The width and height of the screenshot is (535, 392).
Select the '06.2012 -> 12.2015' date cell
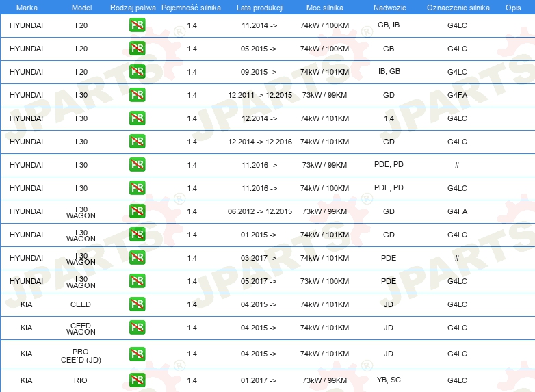tap(260, 211)
